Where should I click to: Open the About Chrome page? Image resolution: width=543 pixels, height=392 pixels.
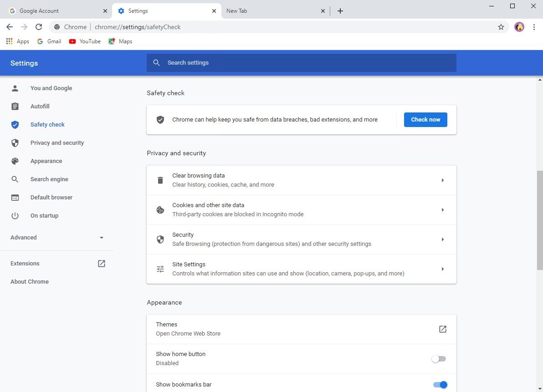[30, 282]
